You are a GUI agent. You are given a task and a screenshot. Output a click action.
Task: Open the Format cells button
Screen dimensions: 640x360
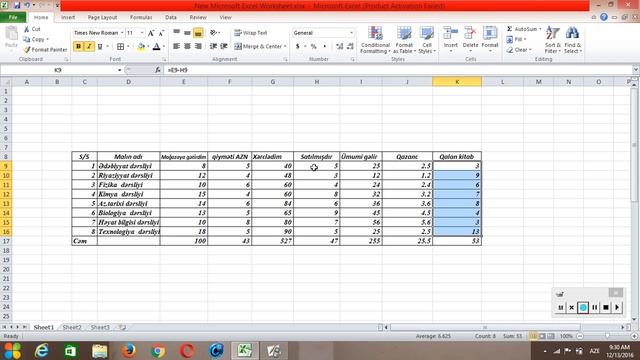click(x=490, y=38)
